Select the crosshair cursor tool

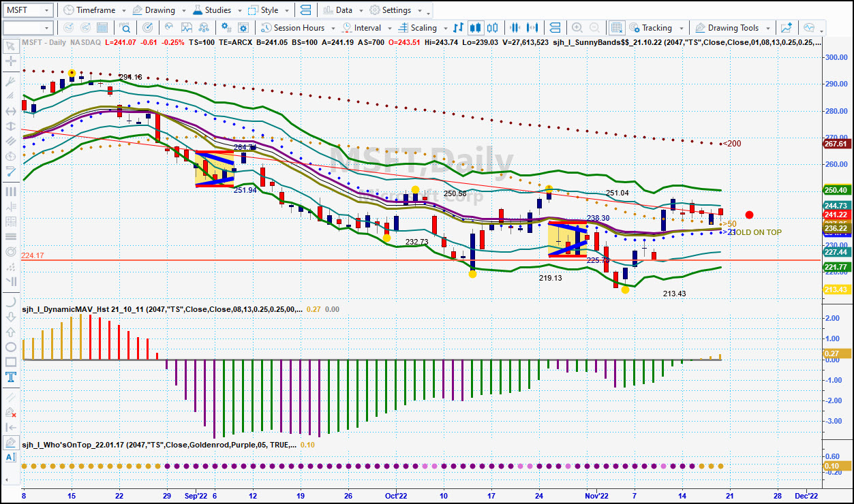coord(10,61)
